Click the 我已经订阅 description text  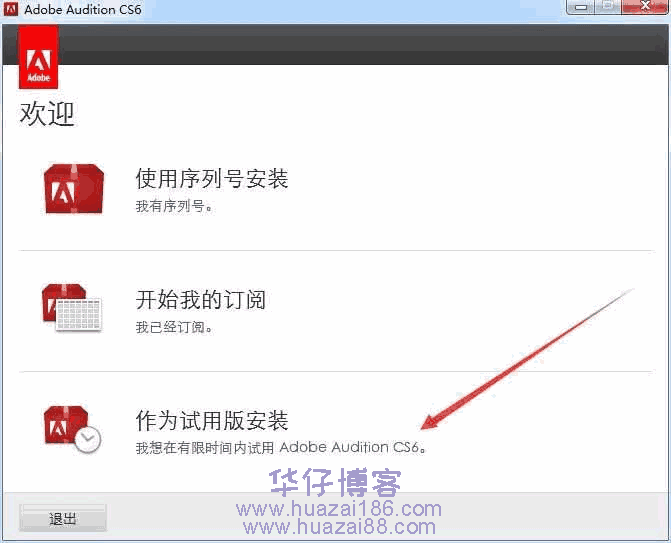174,327
